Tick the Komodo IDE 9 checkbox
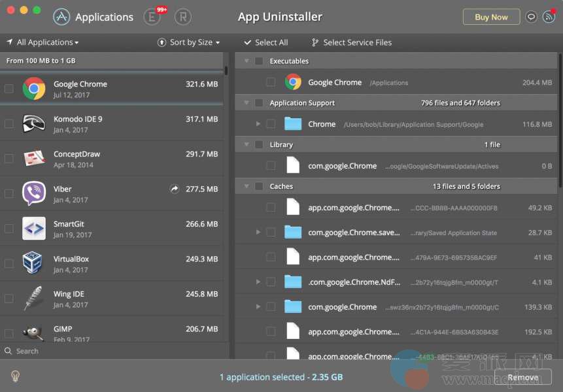The image size is (563, 392). pos(9,123)
